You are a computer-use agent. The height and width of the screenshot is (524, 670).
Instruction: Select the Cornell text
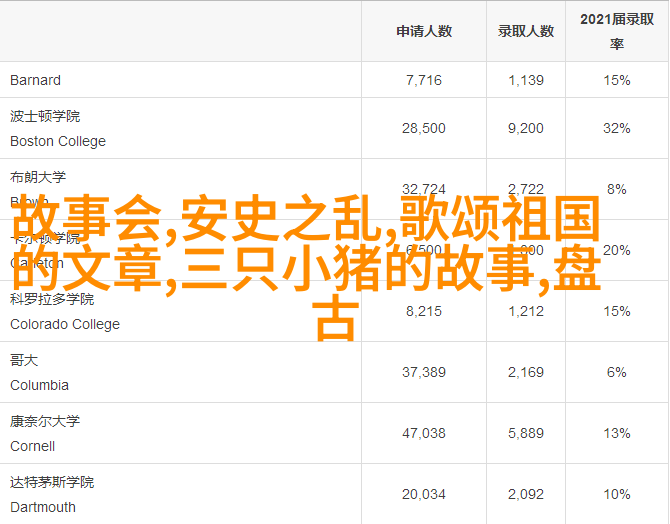pyautogui.click(x=32, y=446)
